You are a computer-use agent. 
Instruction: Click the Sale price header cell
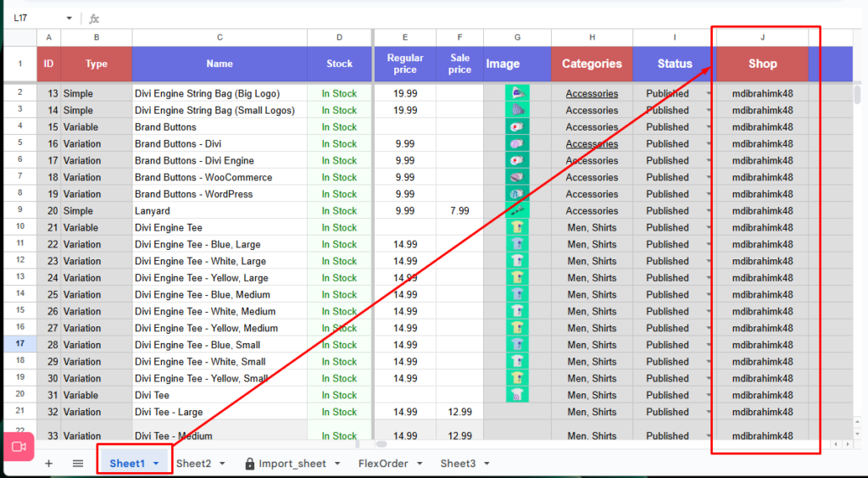(459, 64)
